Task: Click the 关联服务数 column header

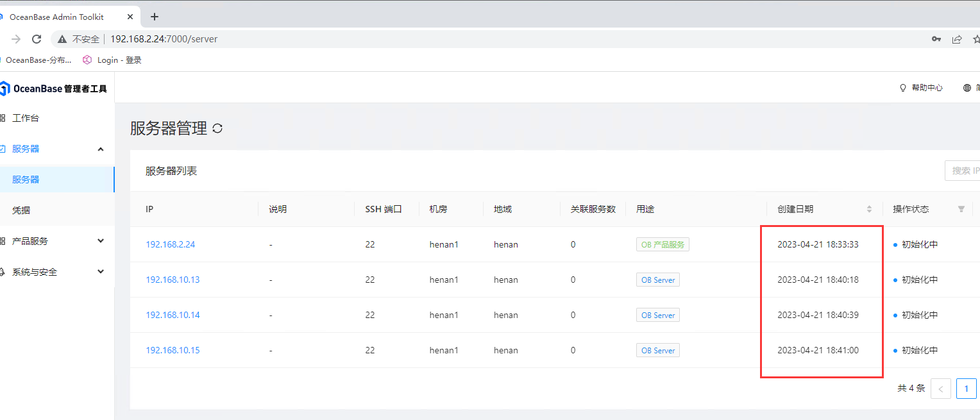Action: click(x=593, y=209)
